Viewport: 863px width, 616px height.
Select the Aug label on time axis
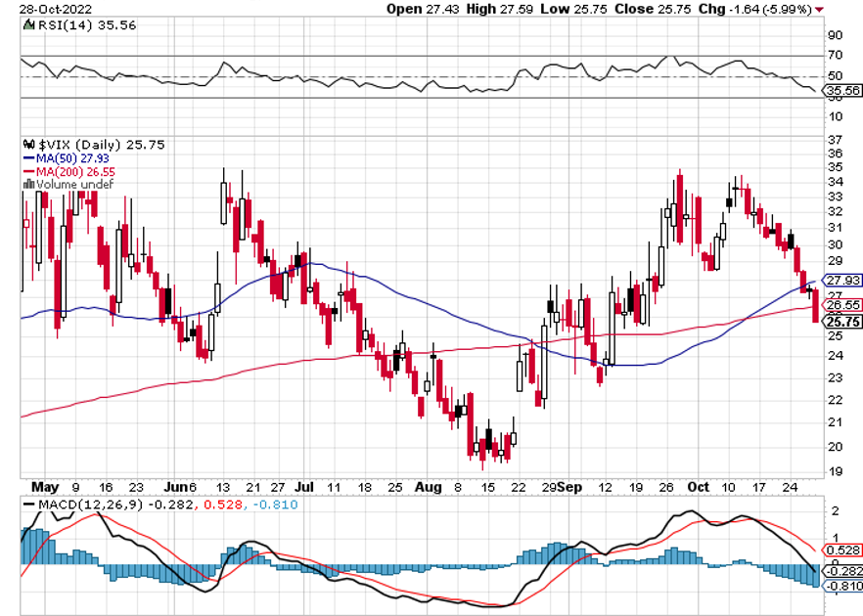[x=426, y=486]
